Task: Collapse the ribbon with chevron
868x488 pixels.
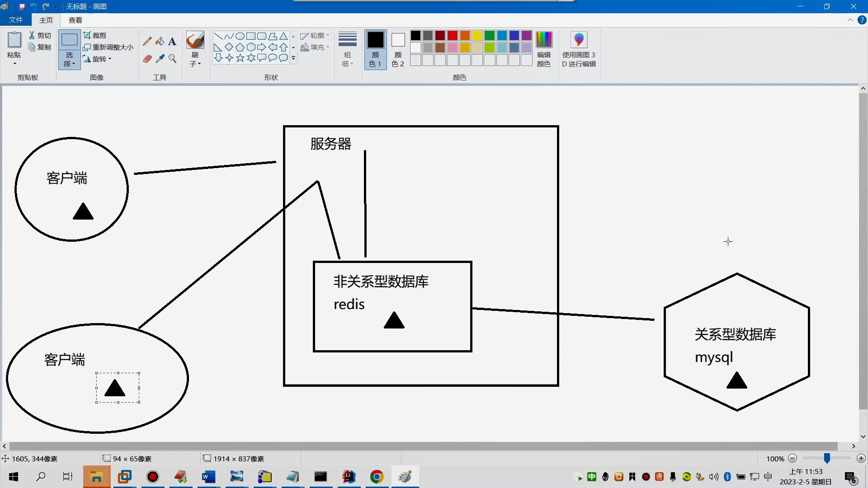Action: tap(850, 20)
